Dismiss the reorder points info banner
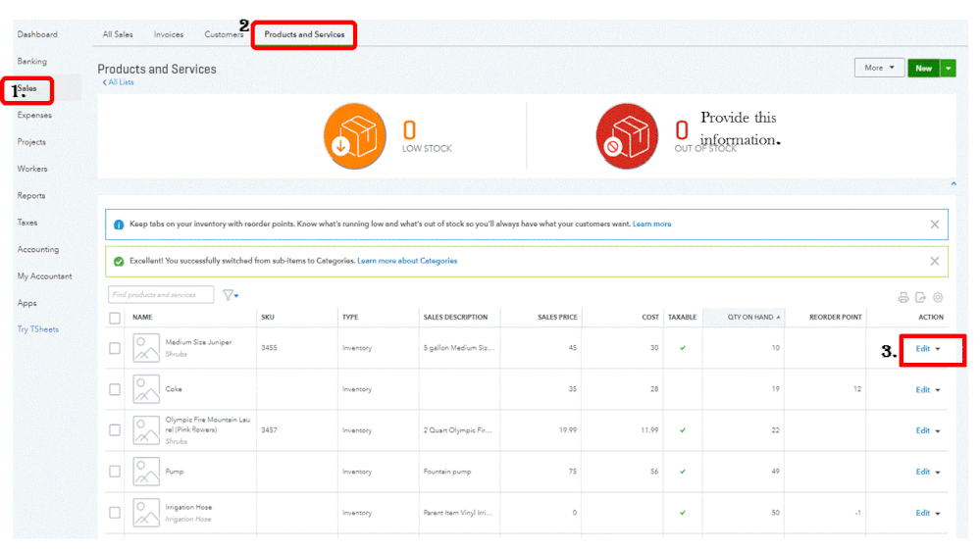 (934, 225)
